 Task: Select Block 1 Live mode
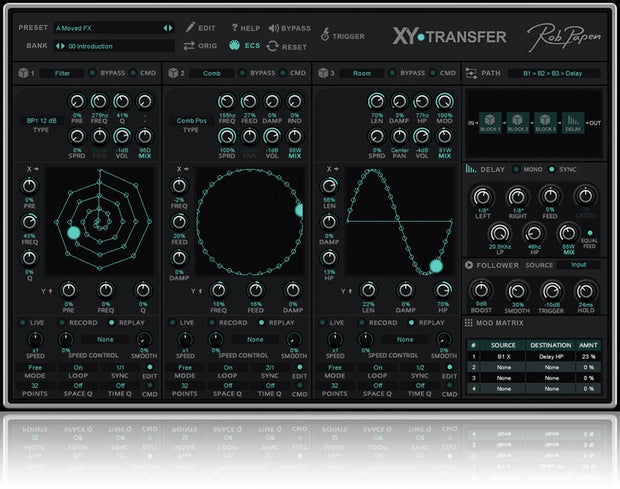(x=23, y=323)
